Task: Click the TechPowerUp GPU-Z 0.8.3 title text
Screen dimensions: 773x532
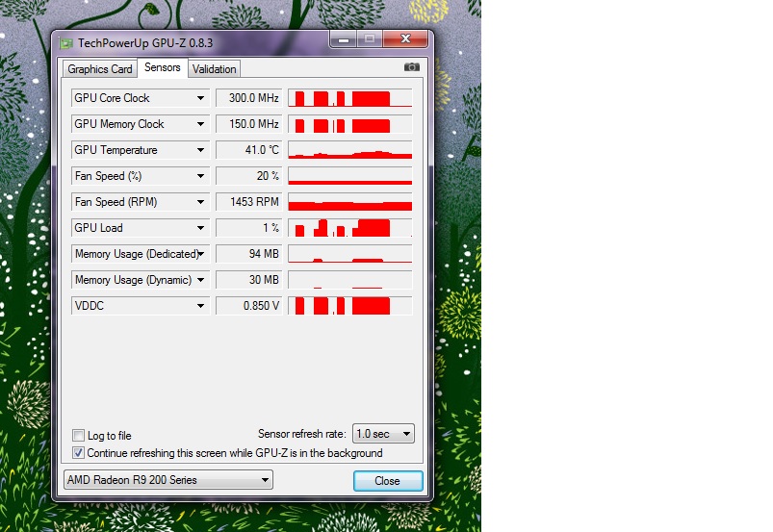Action: pyautogui.click(x=145, y=43)
